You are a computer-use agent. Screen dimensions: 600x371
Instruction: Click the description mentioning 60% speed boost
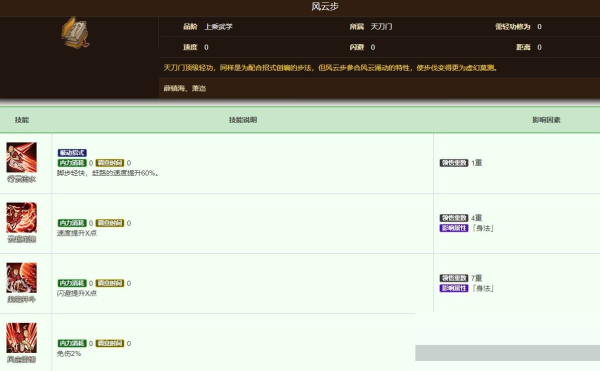pos(108,173)
